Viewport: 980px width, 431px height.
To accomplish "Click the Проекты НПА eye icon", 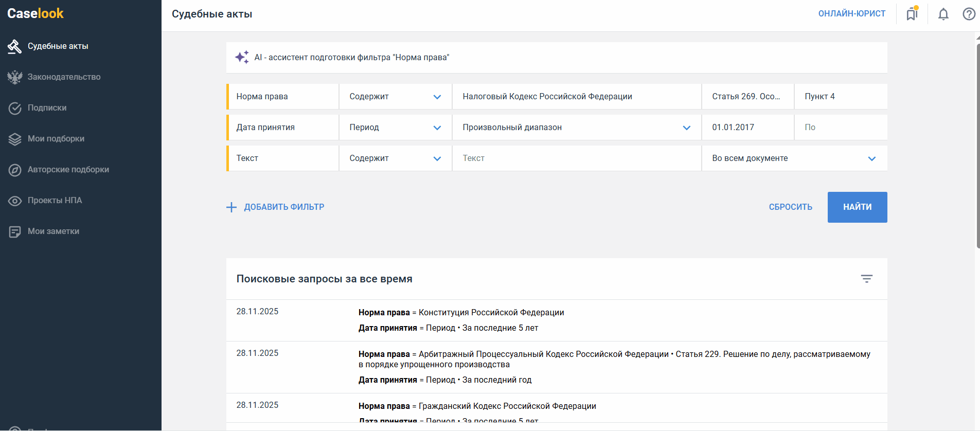I will point(15,201).
